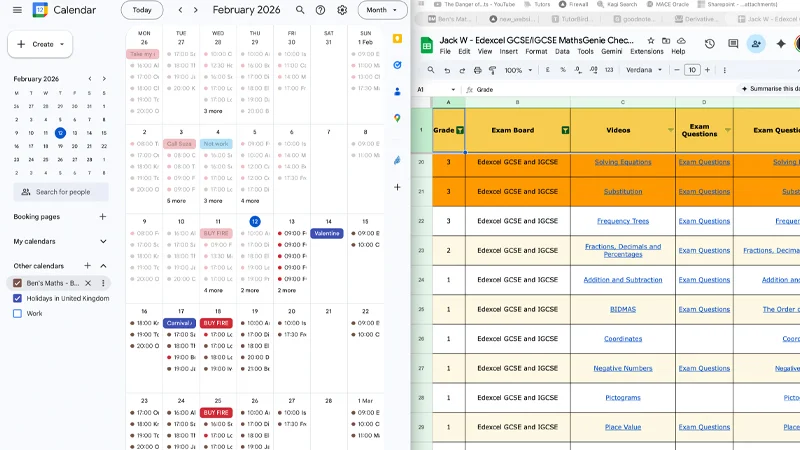
Task: Format as currency pound icon
Action: pyautogui.click(x=547, y=70)
